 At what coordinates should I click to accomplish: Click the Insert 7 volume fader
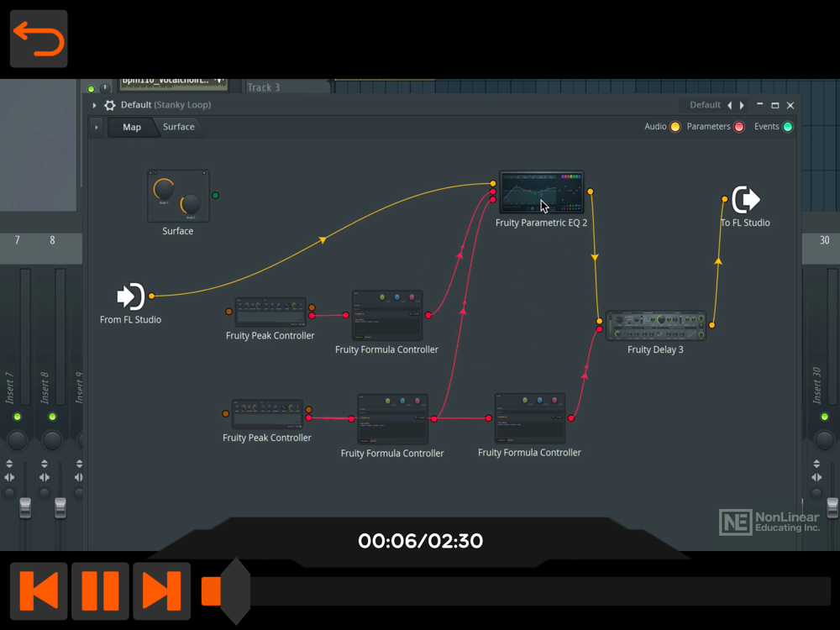coord(25,507)
